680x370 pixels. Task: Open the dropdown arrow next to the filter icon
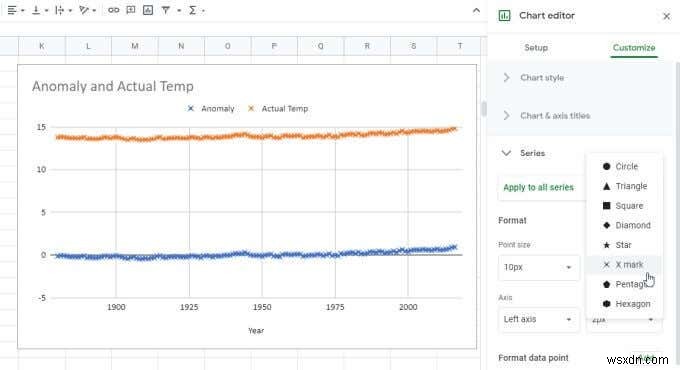click(179, 11)
